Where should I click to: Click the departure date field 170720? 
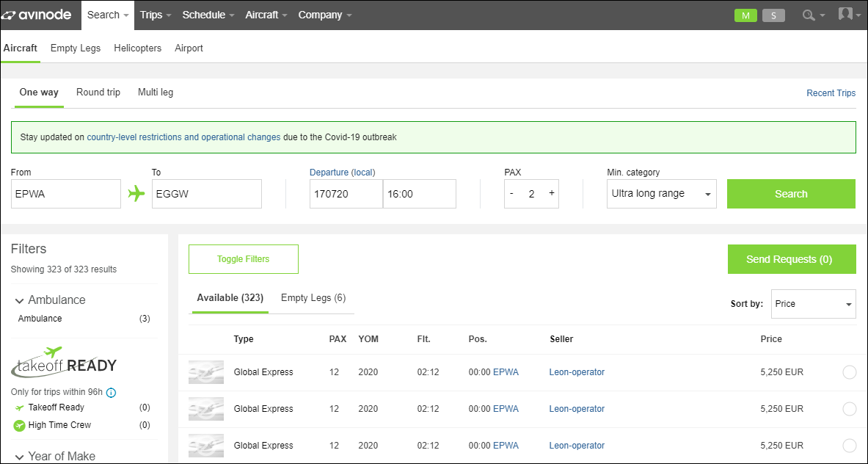pyautogui.click(x=346, y=194)
